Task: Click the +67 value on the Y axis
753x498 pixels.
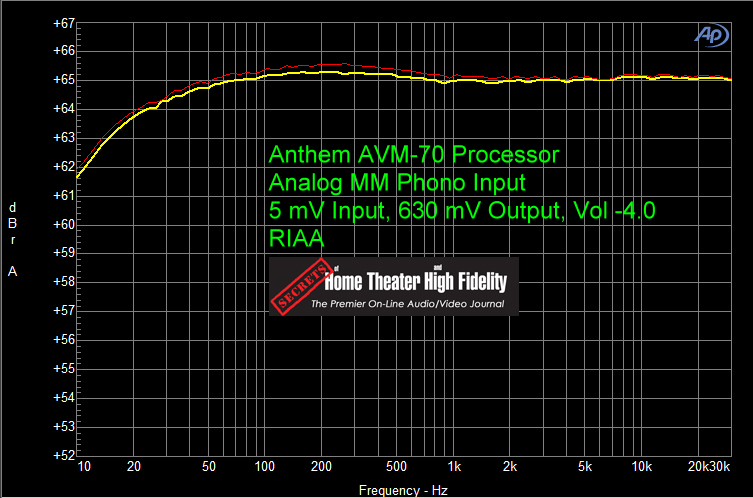Action: pyautogui.click(x=62, y=23)
